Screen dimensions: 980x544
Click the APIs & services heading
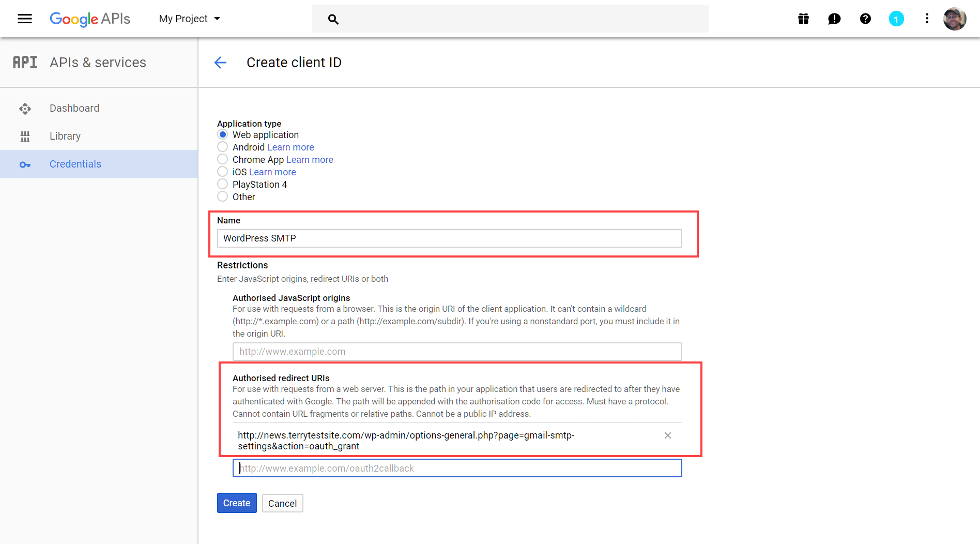[x=98, y=63]
